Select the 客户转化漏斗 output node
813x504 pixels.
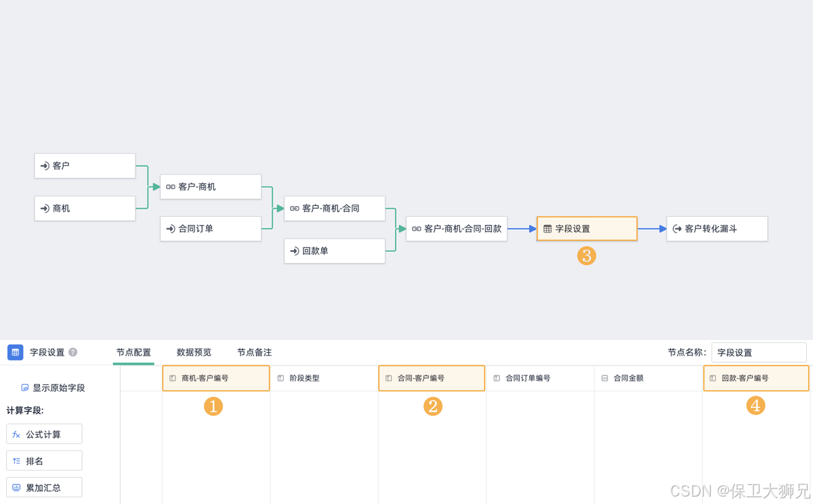(717, 229)
